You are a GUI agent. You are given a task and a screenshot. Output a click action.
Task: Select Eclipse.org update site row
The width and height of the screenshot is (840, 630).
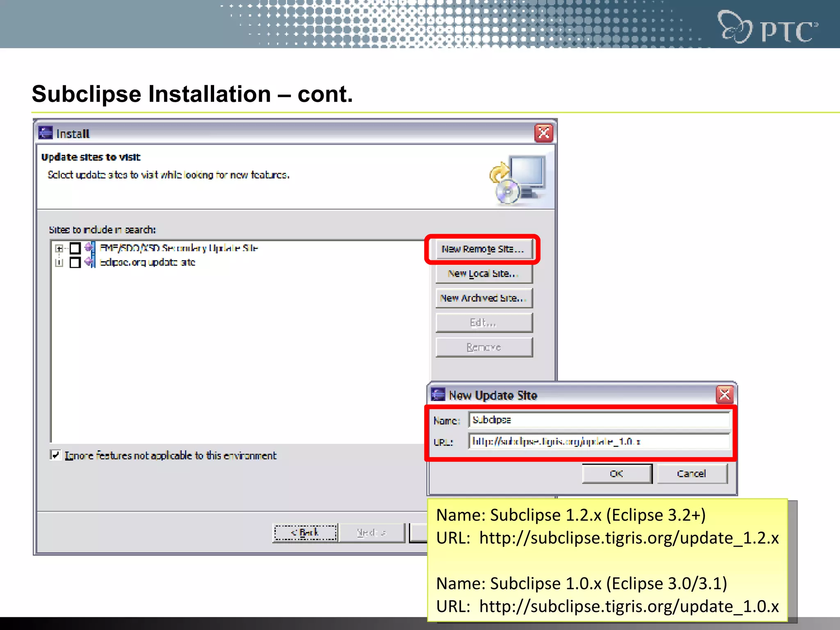(148, 262)
